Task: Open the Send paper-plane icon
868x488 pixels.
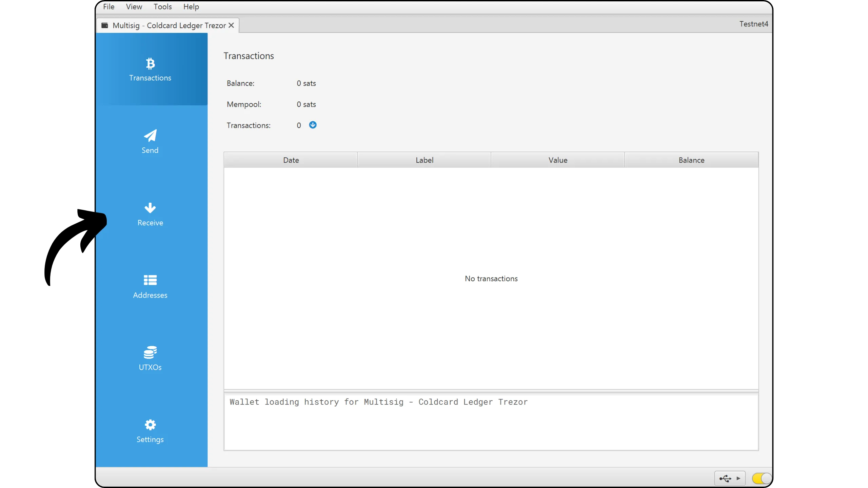Action: (x=150, y=136)
